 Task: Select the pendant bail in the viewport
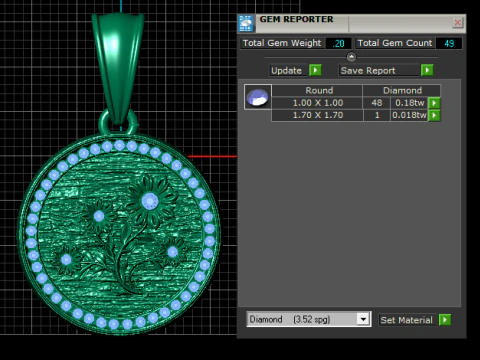117,67
